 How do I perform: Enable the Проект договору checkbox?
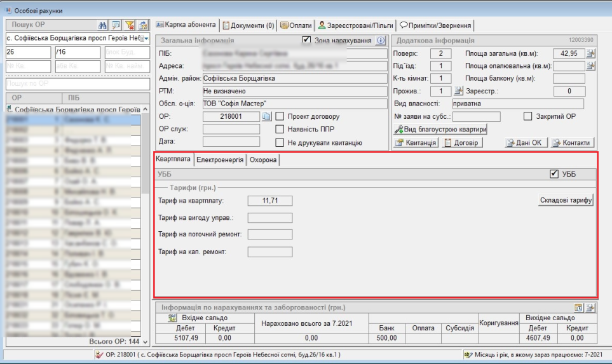(280, 117)
